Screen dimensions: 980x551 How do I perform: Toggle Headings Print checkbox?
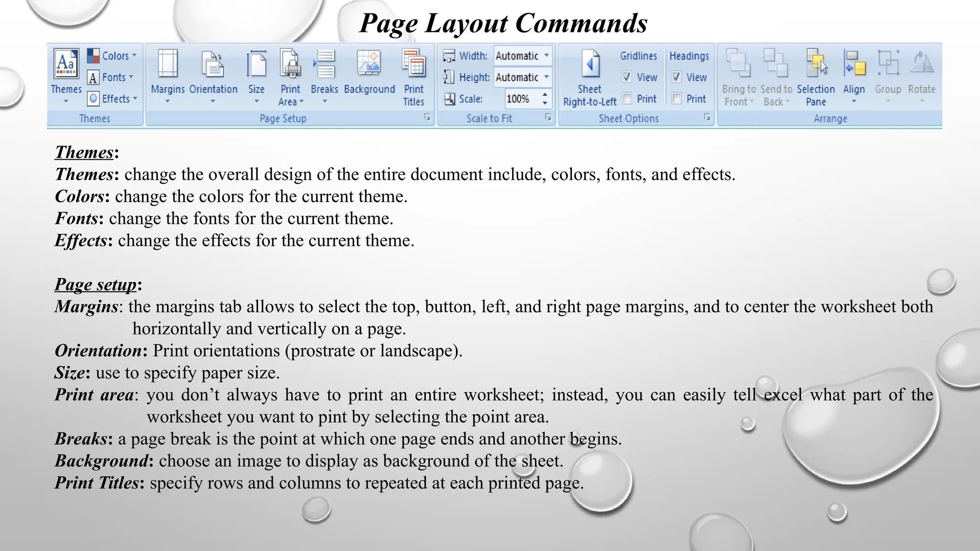coord(677,99)
